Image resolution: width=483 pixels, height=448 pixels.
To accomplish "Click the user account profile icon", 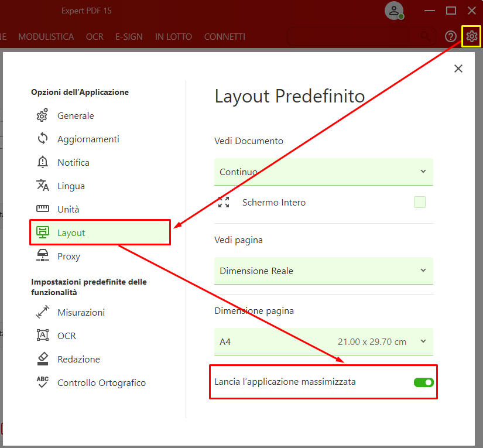I will tap(394, 11).
